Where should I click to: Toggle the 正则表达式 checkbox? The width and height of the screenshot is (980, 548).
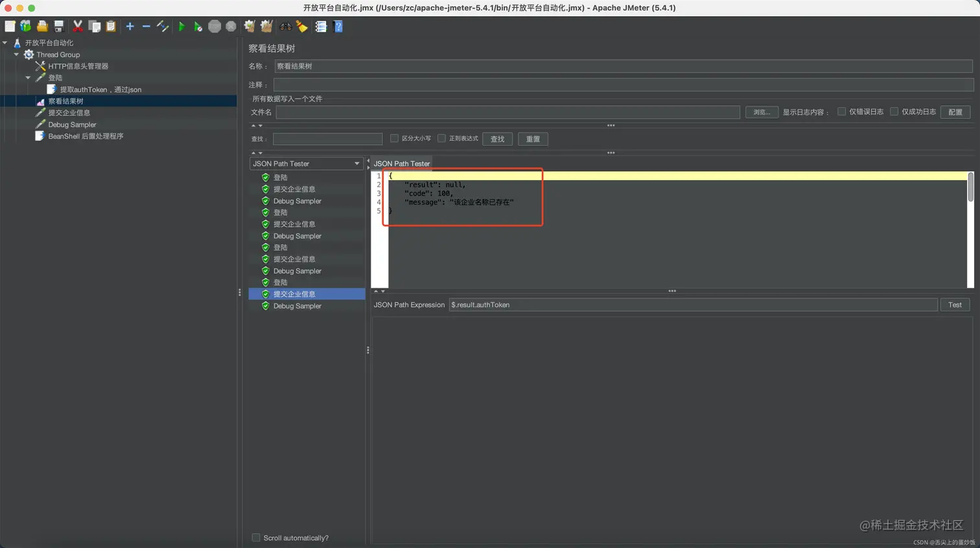(x=441, y=138)
